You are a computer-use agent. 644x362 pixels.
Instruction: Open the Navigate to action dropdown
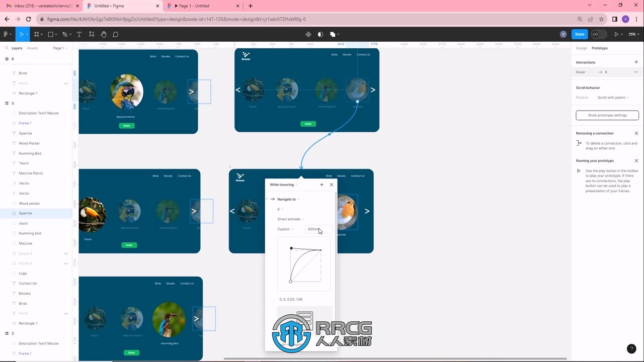coord(288,199)
